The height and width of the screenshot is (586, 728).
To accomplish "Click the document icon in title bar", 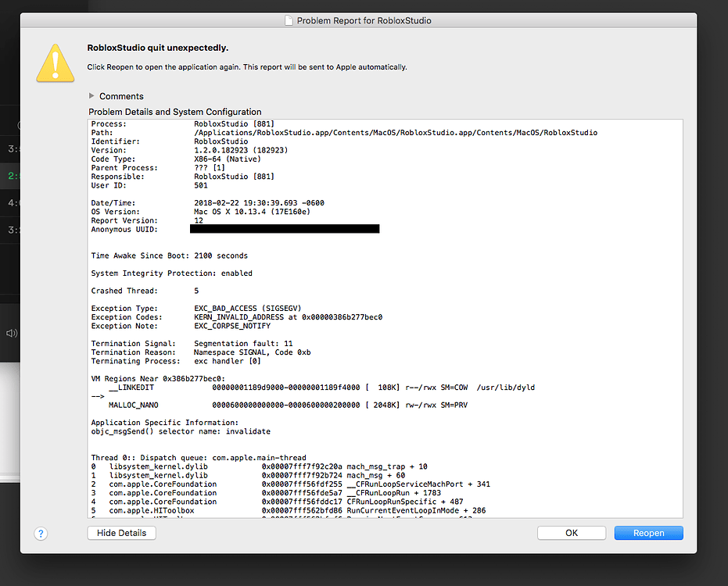I will coord(289,20).
